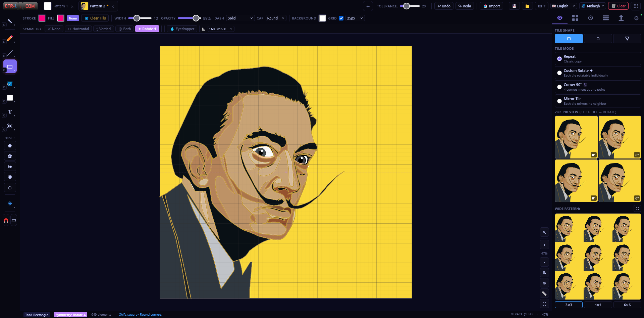
Task: Insert the pentagon preset shape
Action: coord(10,146)
